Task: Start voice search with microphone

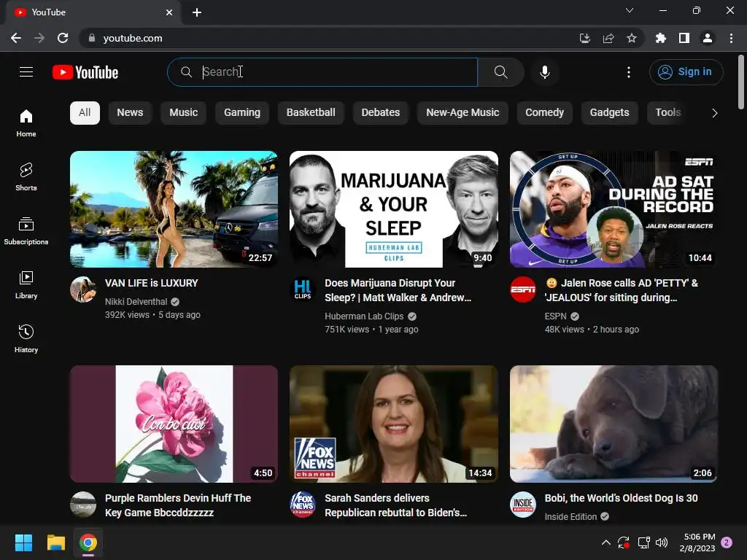Action: pos(544,72)
